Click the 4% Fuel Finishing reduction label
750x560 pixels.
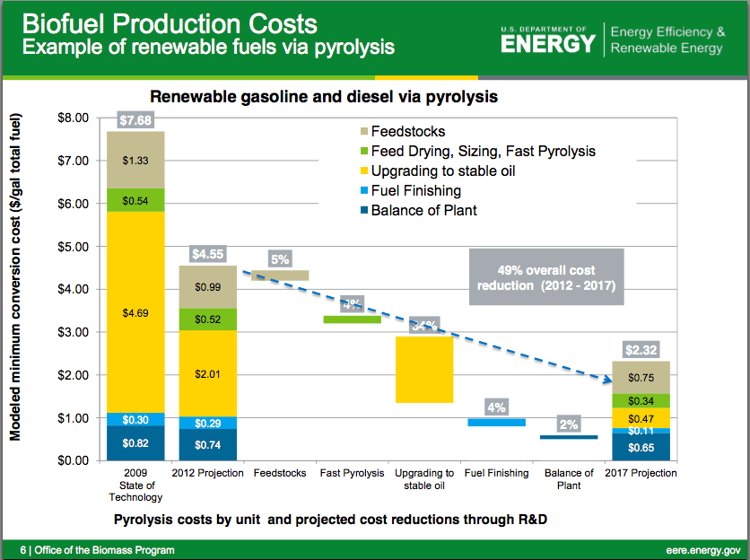pos(497,407)
